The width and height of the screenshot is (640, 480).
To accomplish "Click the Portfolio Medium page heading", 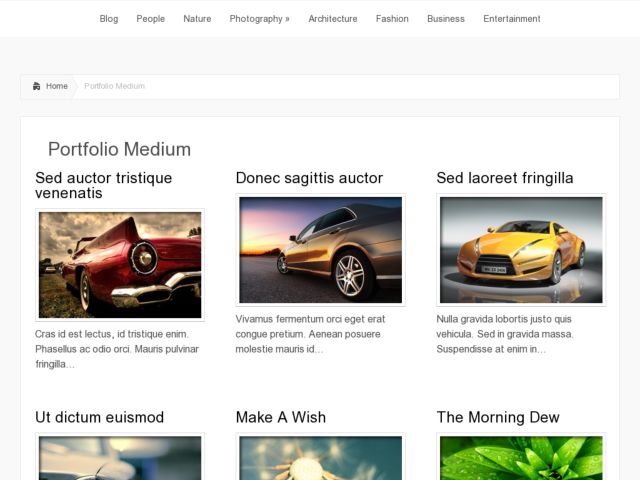I will click(120, 149).
